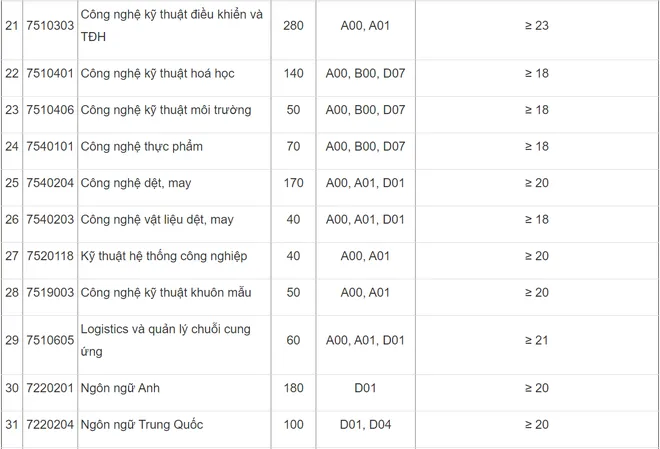Click code 7540203 in row 26

coord(50,220)
